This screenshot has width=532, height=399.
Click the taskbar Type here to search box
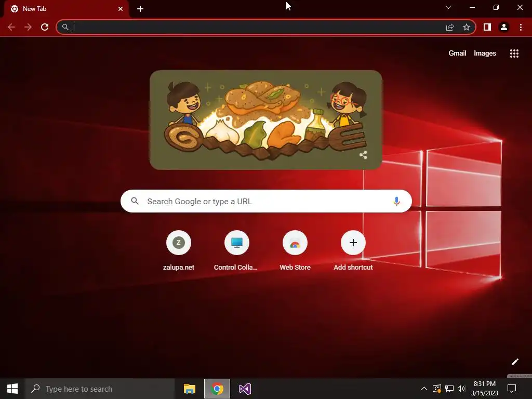pos(100,389)
